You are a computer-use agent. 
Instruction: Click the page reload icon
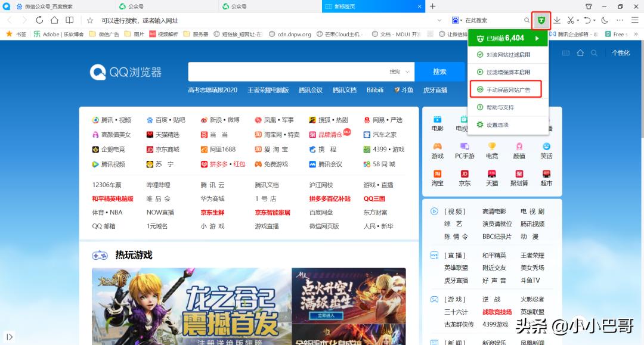click(x=39, y=20)
